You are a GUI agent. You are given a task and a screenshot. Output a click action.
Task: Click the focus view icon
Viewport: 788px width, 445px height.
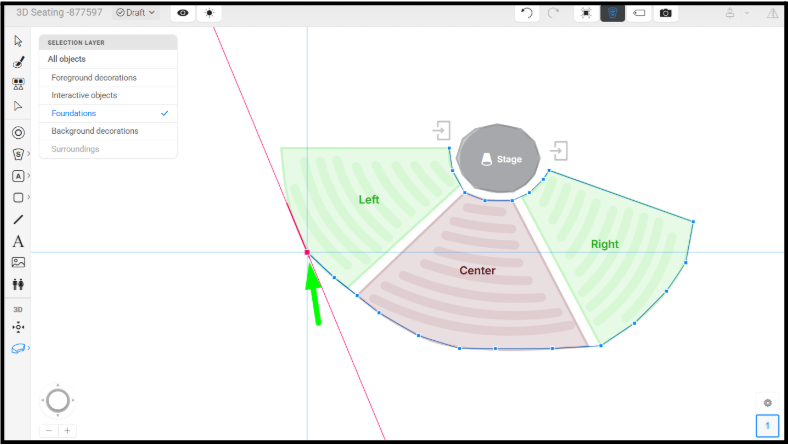click(586, 13)
